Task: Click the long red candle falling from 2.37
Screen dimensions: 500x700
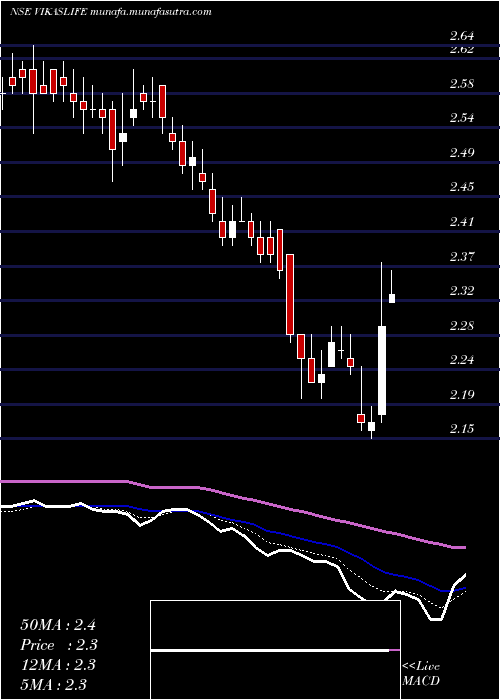Action: tap(290, 294)
